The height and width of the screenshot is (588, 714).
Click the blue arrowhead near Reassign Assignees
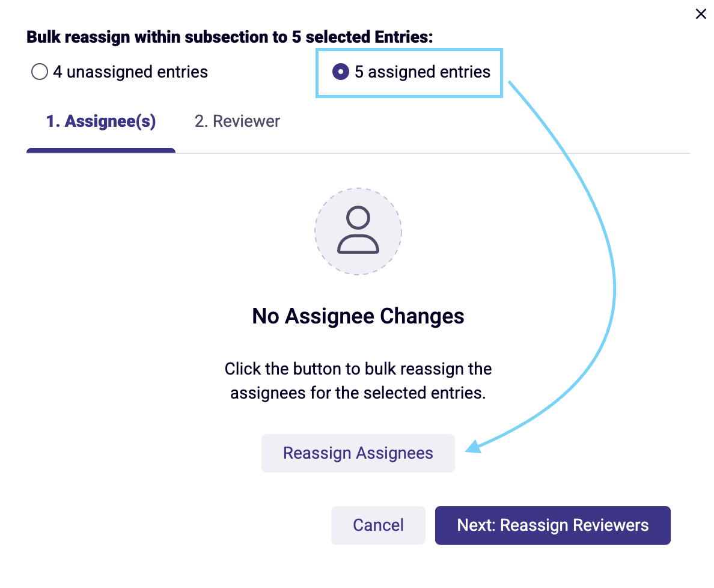coord(474,446)
